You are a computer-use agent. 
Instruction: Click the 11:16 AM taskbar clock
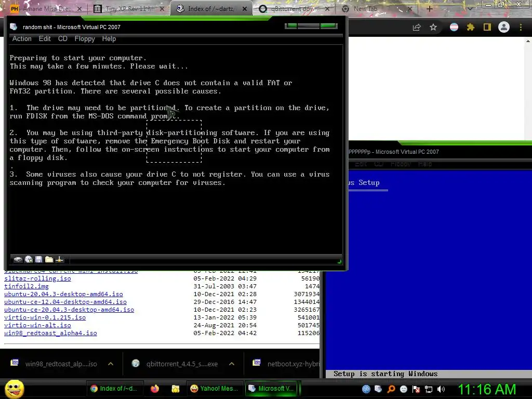[x=487, y=389]
